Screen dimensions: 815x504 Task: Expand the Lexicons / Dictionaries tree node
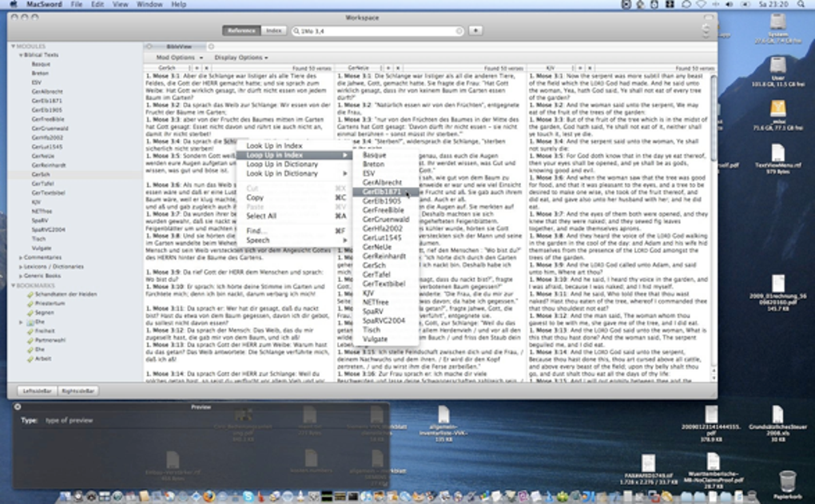(x=21, y=267)
